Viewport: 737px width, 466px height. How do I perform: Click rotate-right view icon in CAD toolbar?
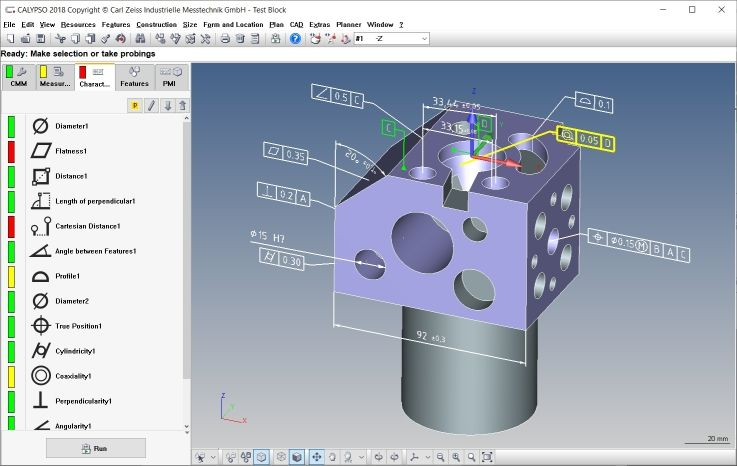[394, 457]
